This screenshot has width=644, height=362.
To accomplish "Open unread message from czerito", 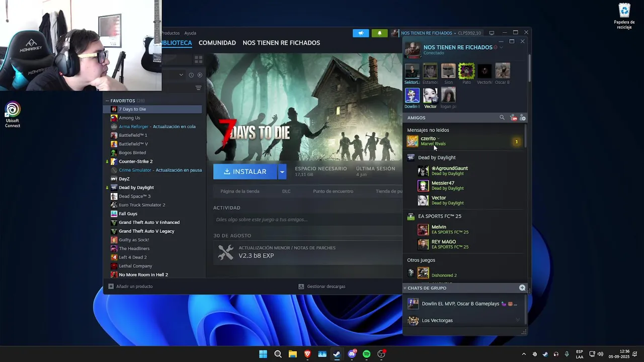I will coord(463,141).
